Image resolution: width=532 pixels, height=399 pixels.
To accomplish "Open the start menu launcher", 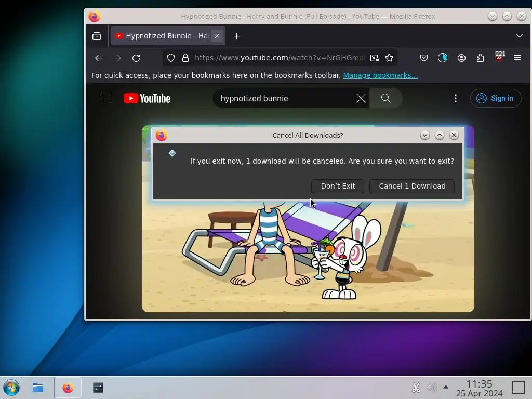I will pyautogui.click(x=11, y=388).
